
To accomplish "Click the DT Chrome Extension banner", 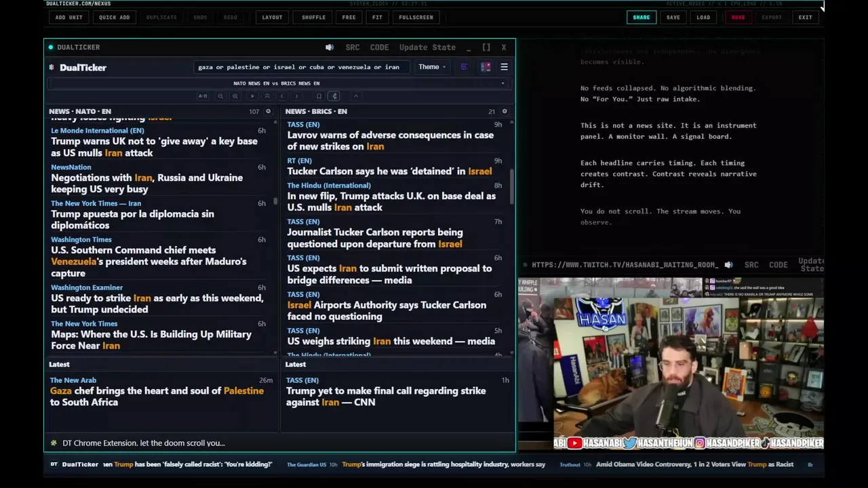I will click(x=279, y=443).
